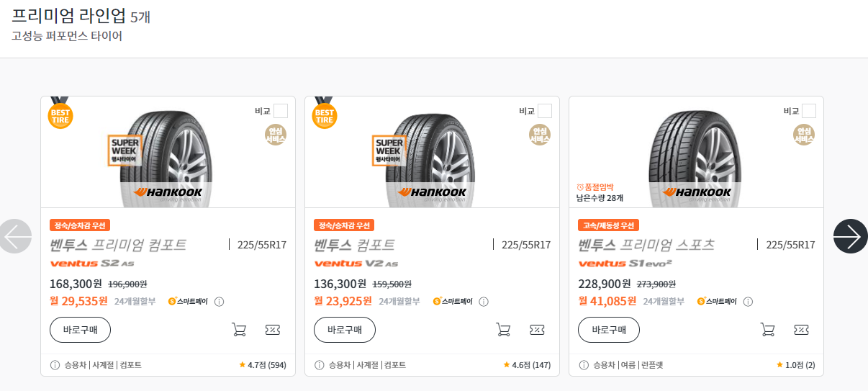The height and width of the screenshot is (391, 868).
Task: Click 안심서비스 badge on Ventus S2 AS card
Action: [x=276, y=135]
